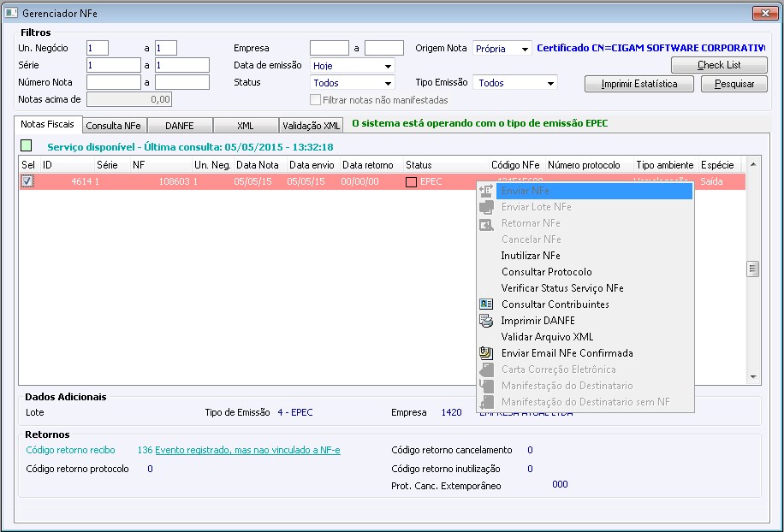Click the Espécie column header
This screenshot has height=532, width=784.
722,165
